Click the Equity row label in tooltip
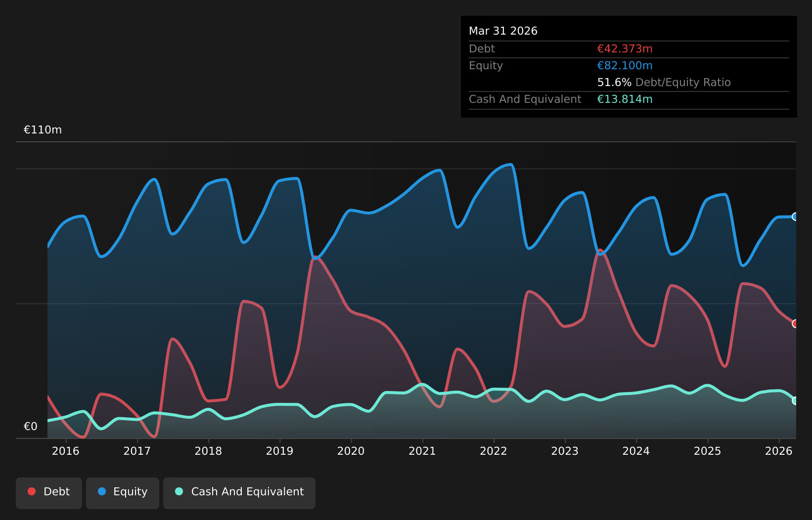Image resolution: width=812 pixels, height=520 pixels. pyautogui.click(x=486, y=66)
